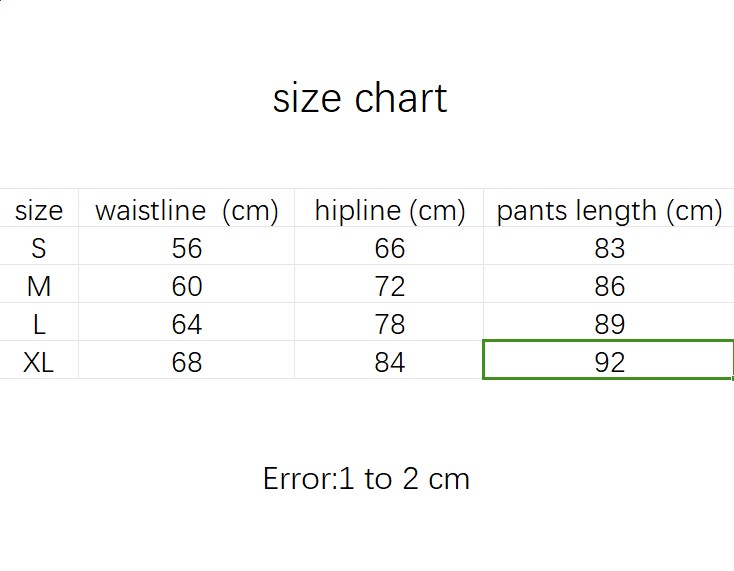Click the pants length cell showing 86

pos(609,286)
